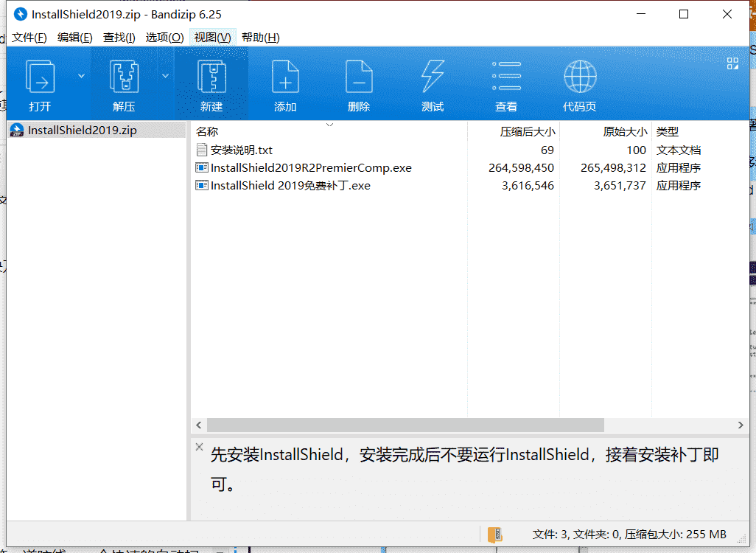
Task: Expand the dropdown arrow beside 打开
Action: pyautogui.click(x=82, y=76)
